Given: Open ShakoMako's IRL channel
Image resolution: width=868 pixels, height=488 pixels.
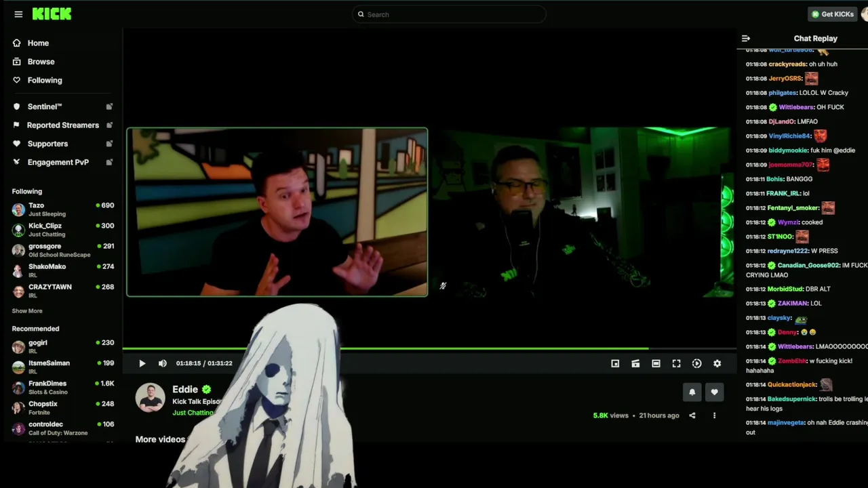Looking at the screenshot, I should [x=62, y=270].
